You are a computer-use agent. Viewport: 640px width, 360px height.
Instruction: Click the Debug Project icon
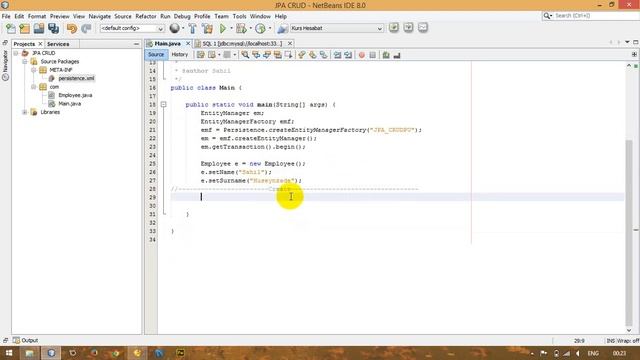pos(241,28)
